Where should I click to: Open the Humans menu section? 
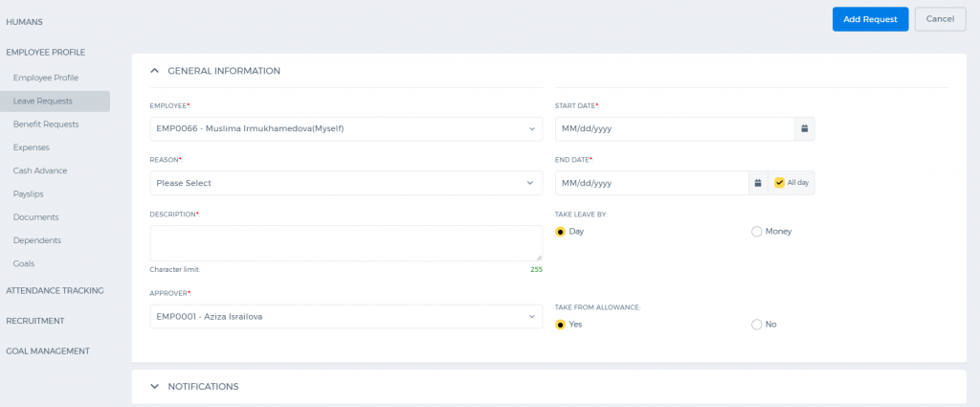coord(24,22)
